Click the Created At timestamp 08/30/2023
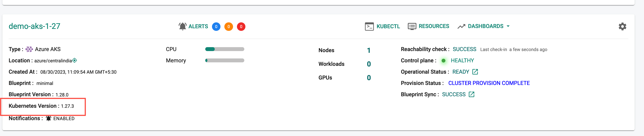The height and width of the screenshot is (136, 644). 78,72
